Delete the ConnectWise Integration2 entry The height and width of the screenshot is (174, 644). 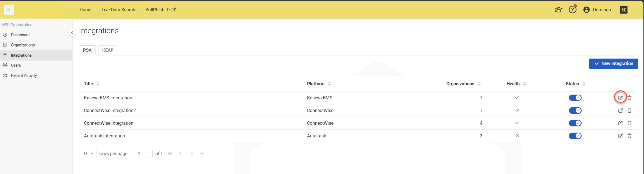(x=629, y=110)
